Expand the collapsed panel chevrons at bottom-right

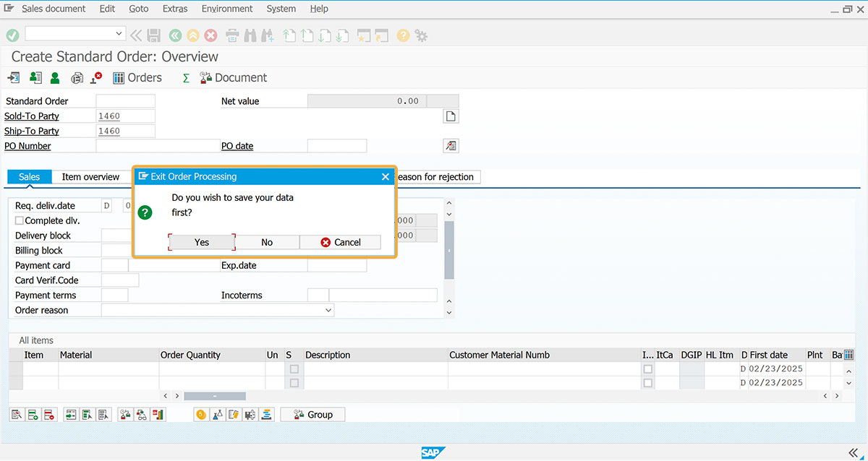[852, 452]
